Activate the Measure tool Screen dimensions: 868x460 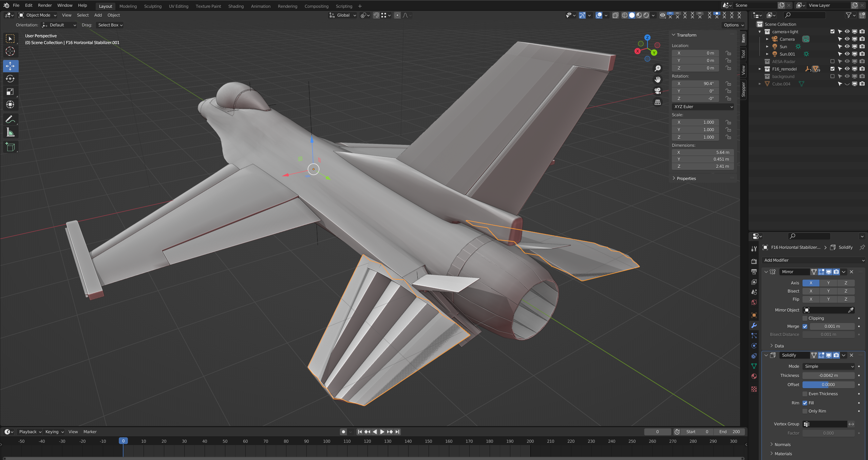point(10,133)
